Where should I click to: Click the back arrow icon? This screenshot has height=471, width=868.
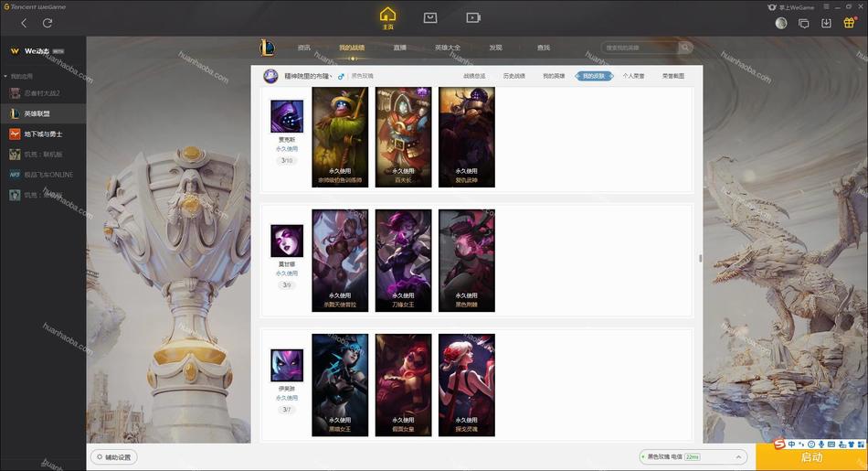(x=24, y=23)
